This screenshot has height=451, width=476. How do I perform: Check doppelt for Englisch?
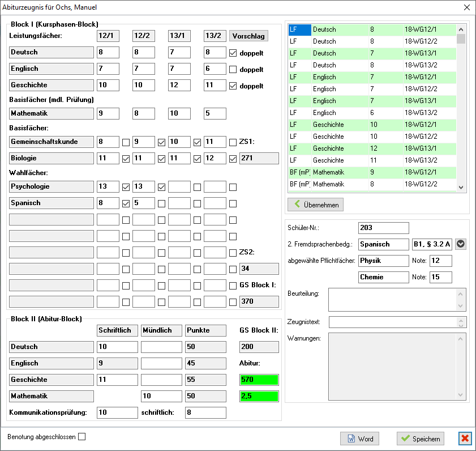point(233,70)
